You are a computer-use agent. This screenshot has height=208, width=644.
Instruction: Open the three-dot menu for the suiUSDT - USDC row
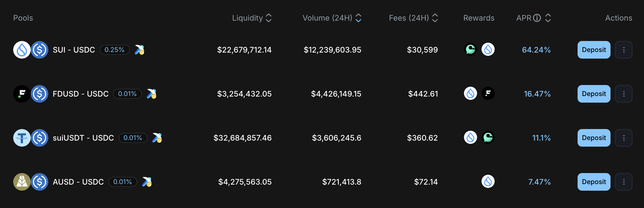pyautogui.click(x=624, y=138)
